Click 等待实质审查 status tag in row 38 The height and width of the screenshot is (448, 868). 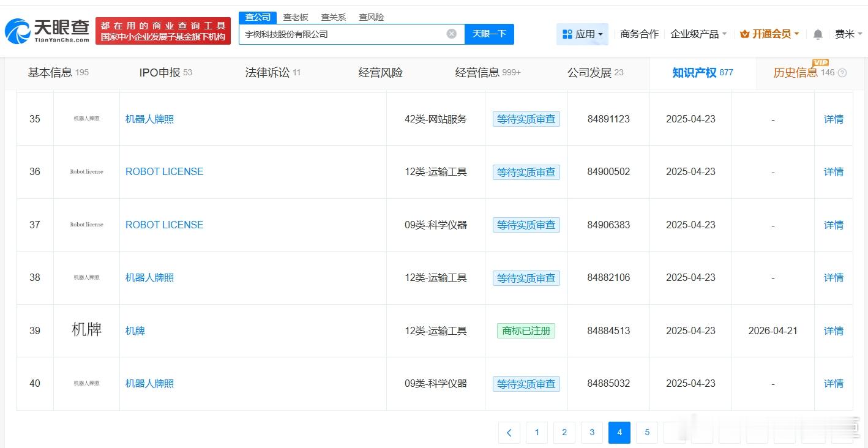(526, 278)
